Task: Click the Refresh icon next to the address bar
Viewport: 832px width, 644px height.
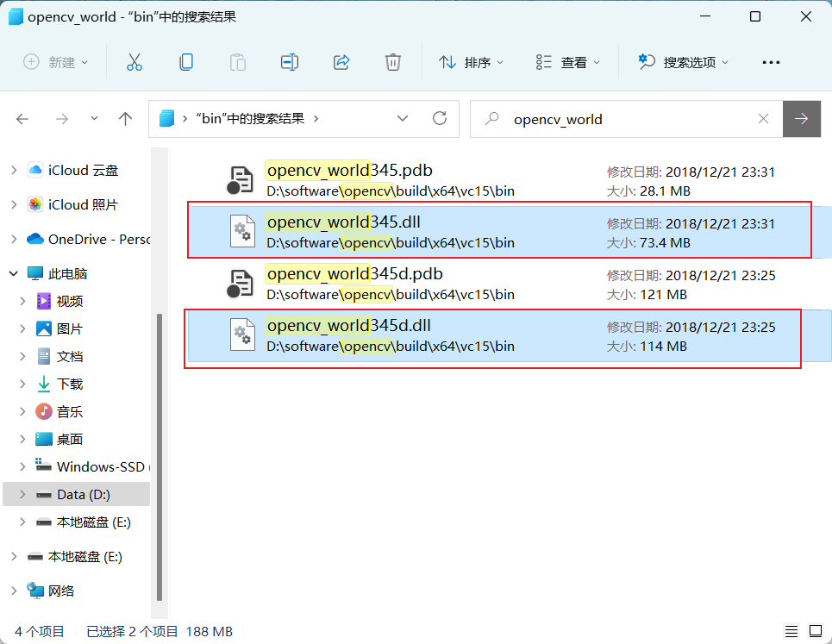Action: 439,118
